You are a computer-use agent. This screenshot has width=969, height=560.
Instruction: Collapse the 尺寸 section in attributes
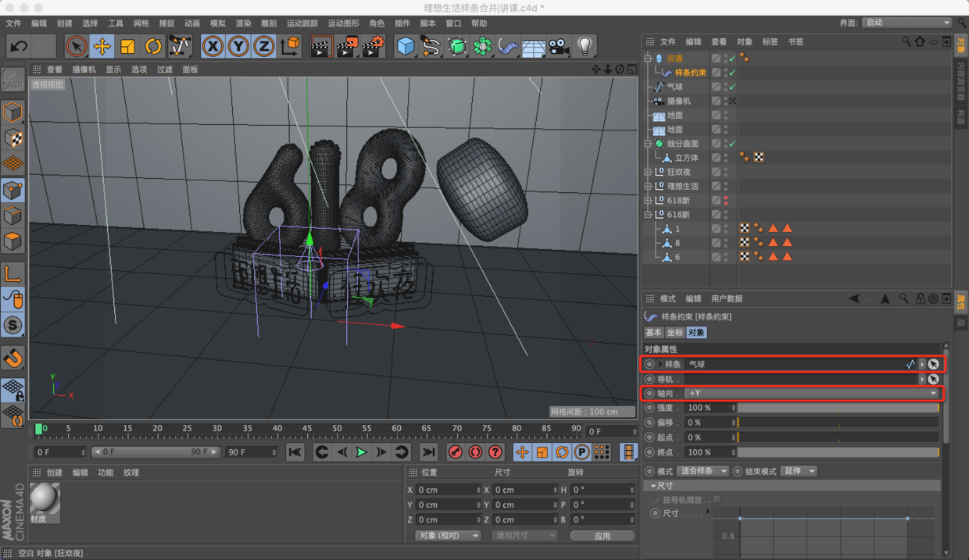click(653, 486)
